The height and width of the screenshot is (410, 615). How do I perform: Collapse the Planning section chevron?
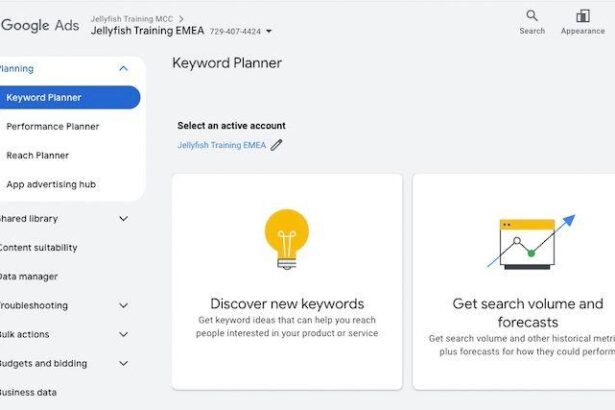click(123, 69)
